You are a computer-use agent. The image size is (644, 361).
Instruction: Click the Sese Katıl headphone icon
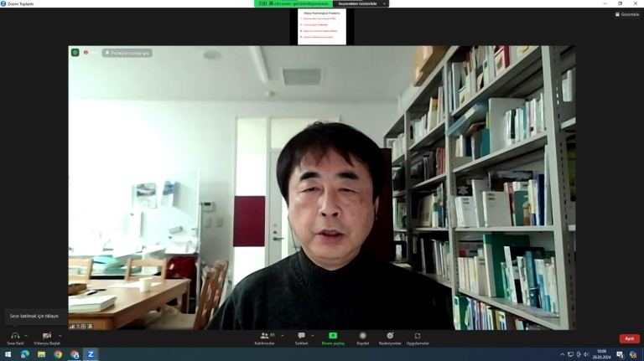click(x=15, y=336)
